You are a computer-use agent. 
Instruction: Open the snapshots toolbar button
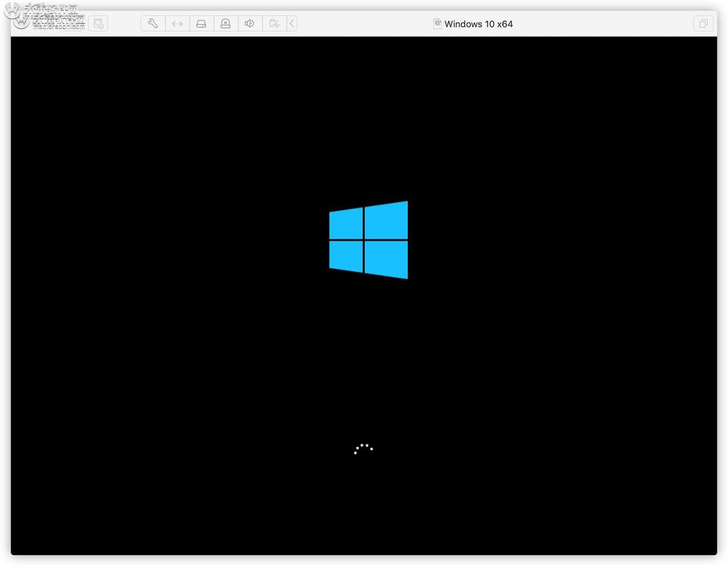point(98,23)
